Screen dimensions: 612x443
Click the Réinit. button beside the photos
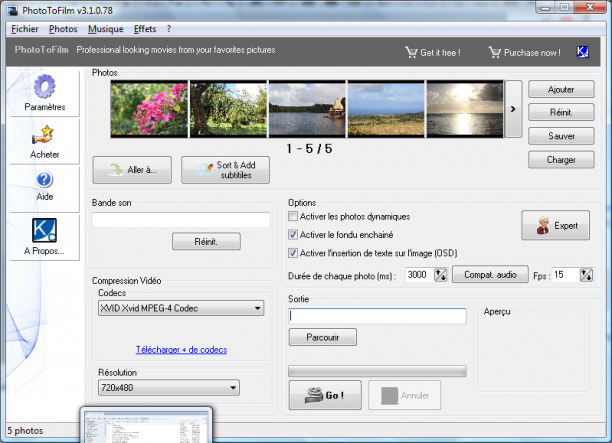pyautogui.click(x=561, y=112)
